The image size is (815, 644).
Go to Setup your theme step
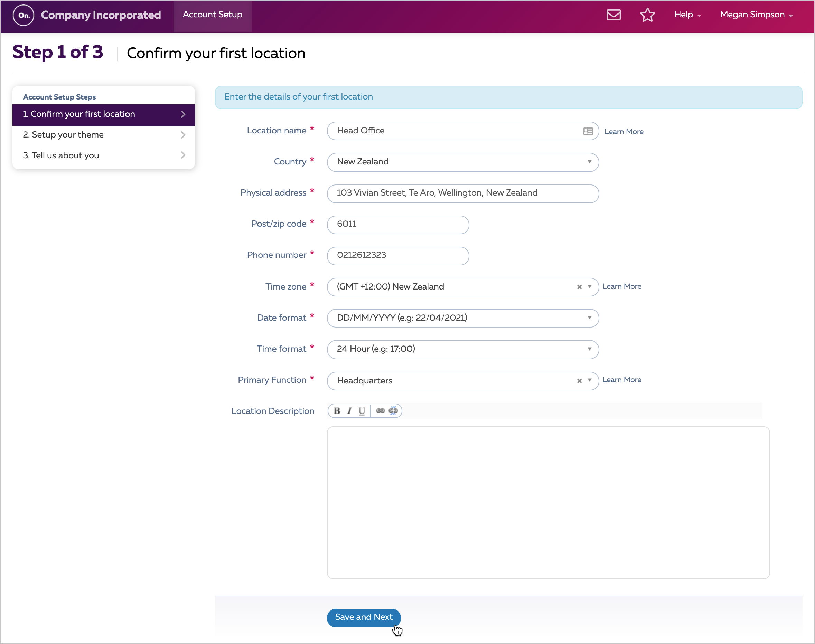point(103,135)
